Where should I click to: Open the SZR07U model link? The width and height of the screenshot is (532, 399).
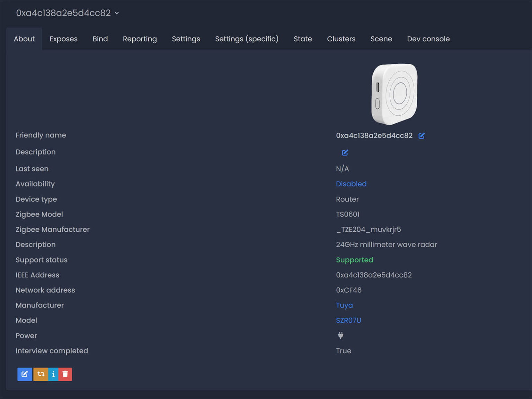pyautogui.click(x=348, y=320)
